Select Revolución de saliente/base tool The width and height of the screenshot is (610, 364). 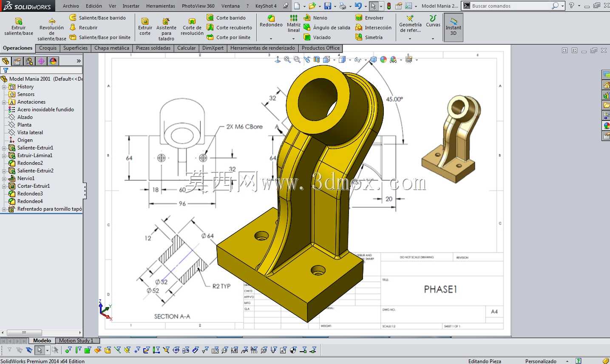click(x=52, y=29)
